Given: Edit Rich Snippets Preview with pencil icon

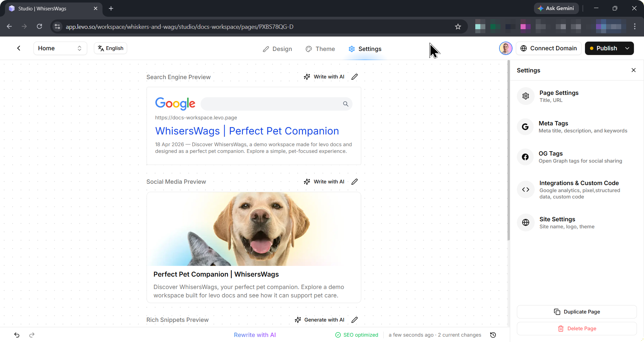Looking at the screenshot, I should tap(355, 320).
